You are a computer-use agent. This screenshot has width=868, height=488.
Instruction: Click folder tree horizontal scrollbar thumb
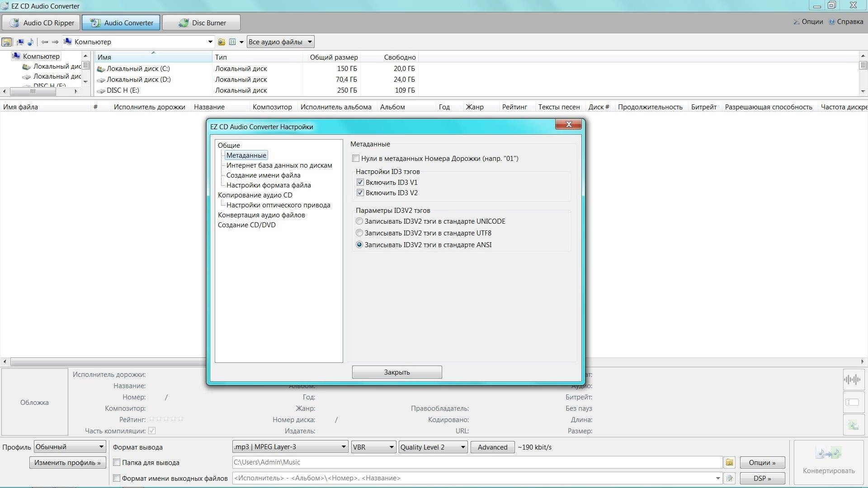point(33,91)
